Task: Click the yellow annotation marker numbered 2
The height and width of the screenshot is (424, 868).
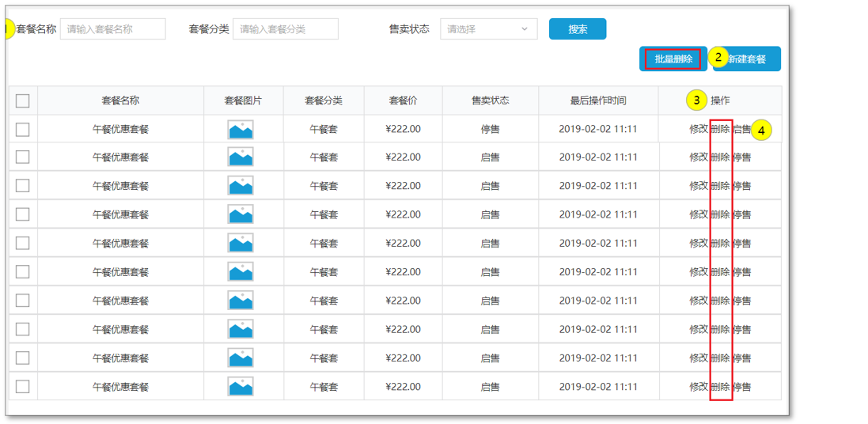Action: pos(718,57)
